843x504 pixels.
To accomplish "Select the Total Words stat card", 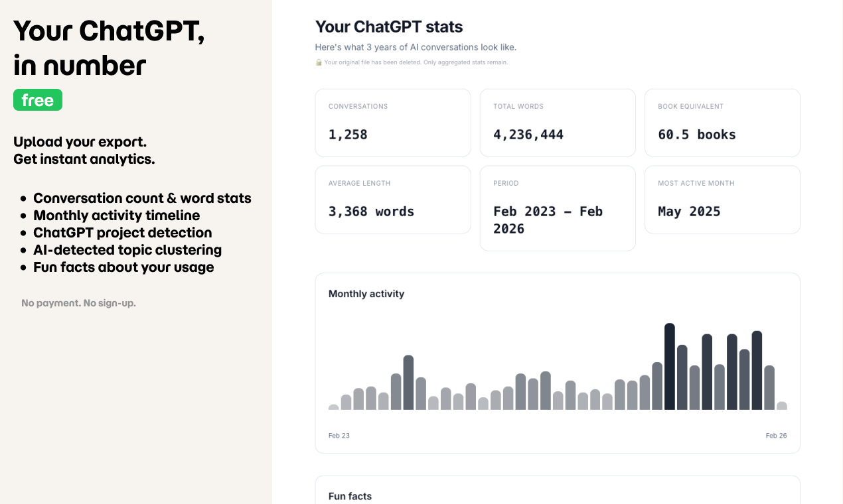I will (x=558, y=123).
